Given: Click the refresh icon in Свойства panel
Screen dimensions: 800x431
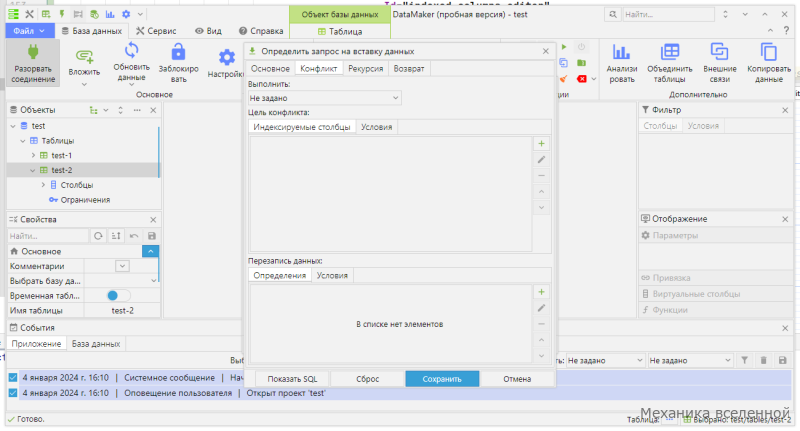Looking at the screenshot, I should (x=98, y=236).
